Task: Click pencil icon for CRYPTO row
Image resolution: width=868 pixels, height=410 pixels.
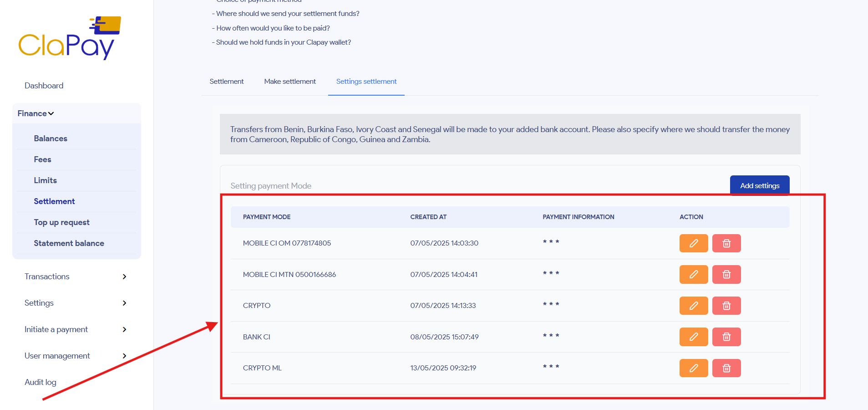Action: click(x=693, y=306)
